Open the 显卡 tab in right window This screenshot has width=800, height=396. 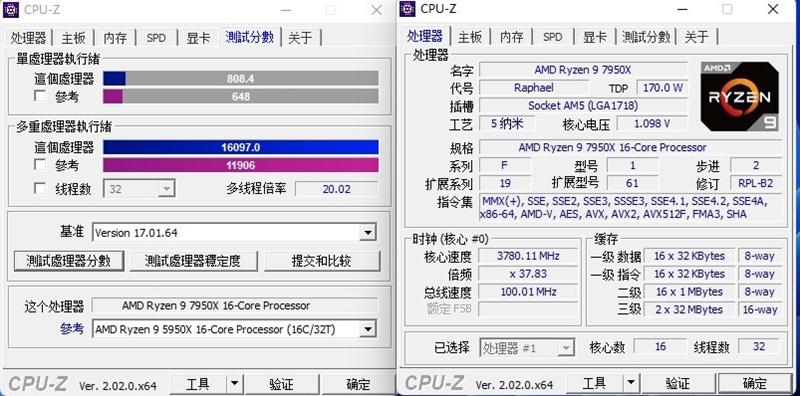point(595,37)
